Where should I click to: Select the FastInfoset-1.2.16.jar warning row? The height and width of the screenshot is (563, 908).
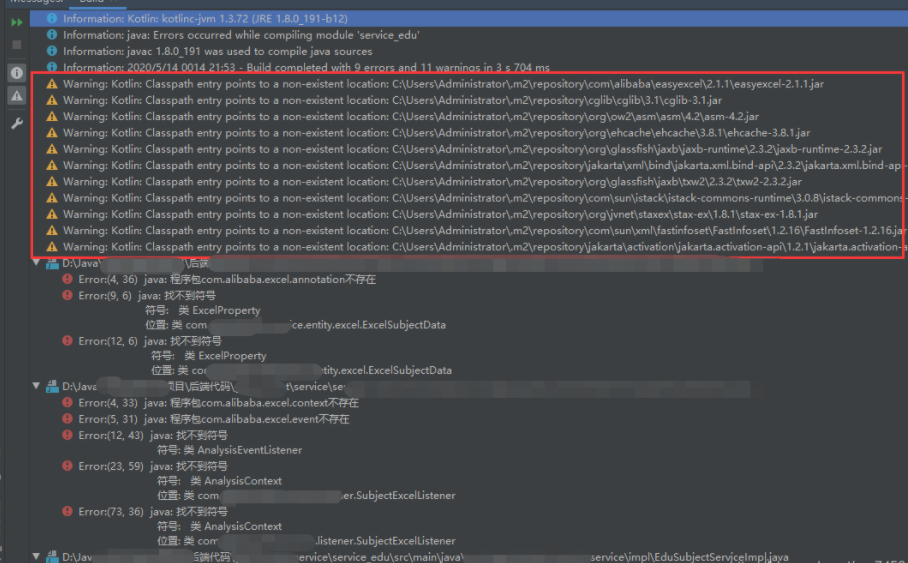point(468,231)
